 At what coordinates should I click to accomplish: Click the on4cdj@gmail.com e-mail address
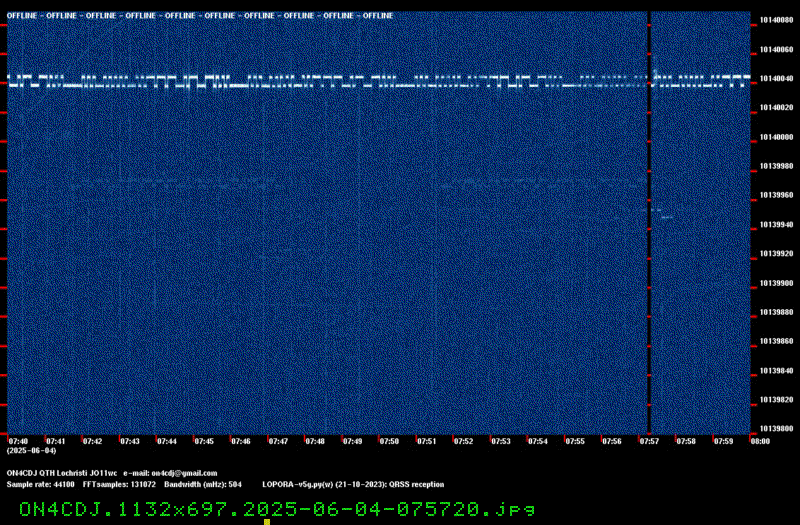(x=184, y=473)
